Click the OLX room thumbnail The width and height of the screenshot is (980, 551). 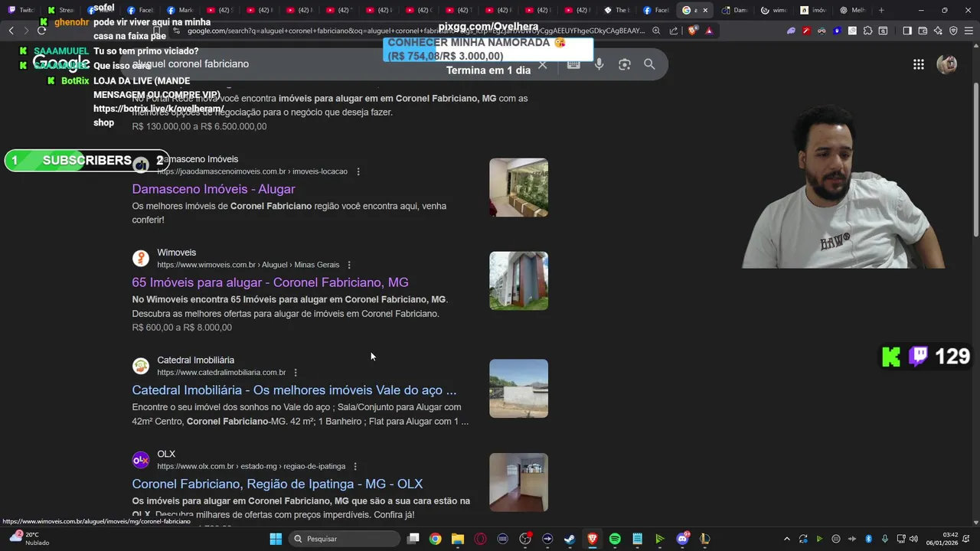click(x=518, y=482)
